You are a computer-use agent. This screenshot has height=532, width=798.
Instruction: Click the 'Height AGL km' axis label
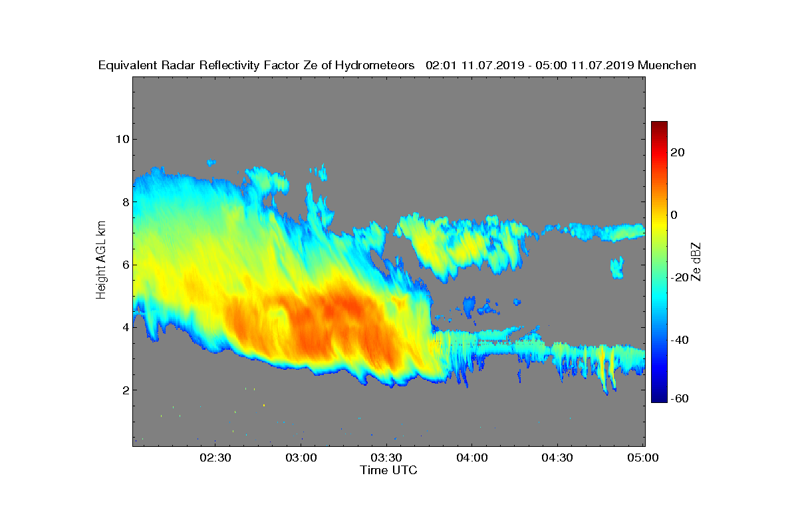[x=101, y=261]
